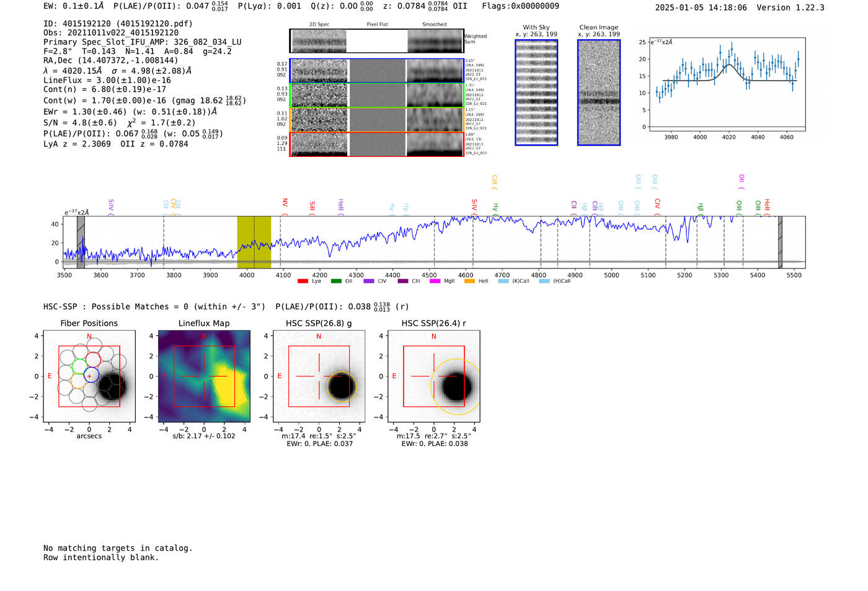Open the HSC SSP(26.4) r image

(433, 376)
